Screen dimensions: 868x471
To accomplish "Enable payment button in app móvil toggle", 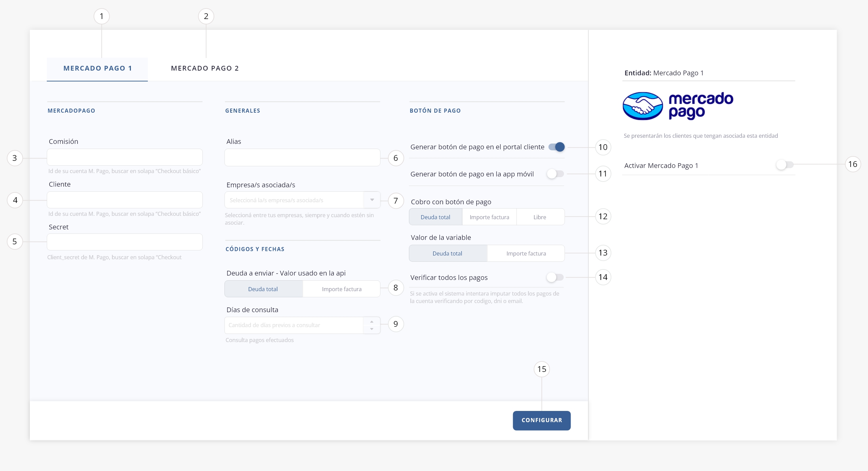I will 555,174.
